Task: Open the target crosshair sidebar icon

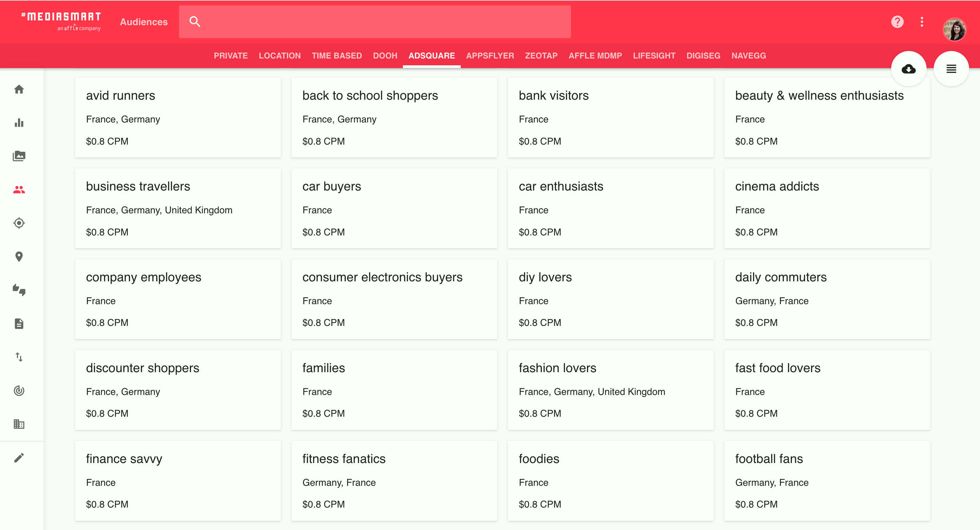Action: [x=19, y=223]
